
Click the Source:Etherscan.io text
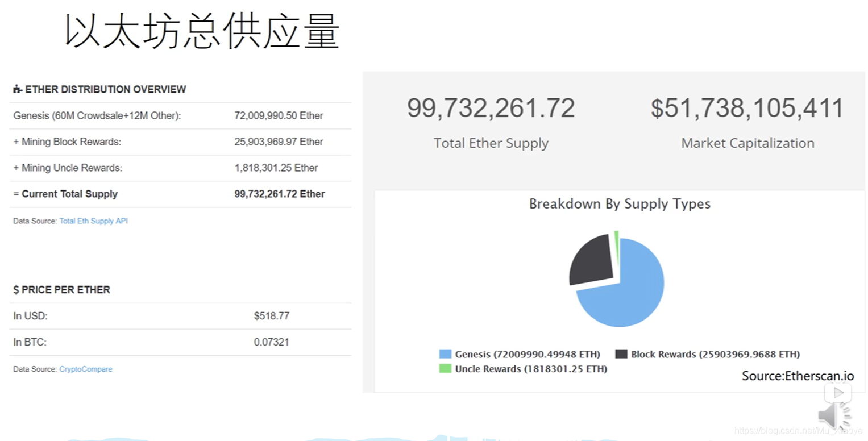coord(798,376)
